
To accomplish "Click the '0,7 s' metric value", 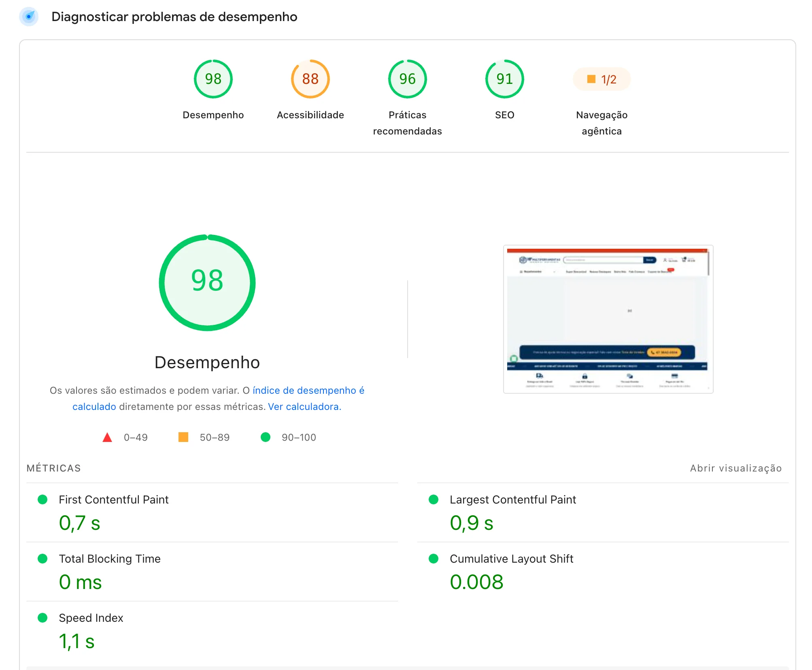I will [x=79, y=523].
